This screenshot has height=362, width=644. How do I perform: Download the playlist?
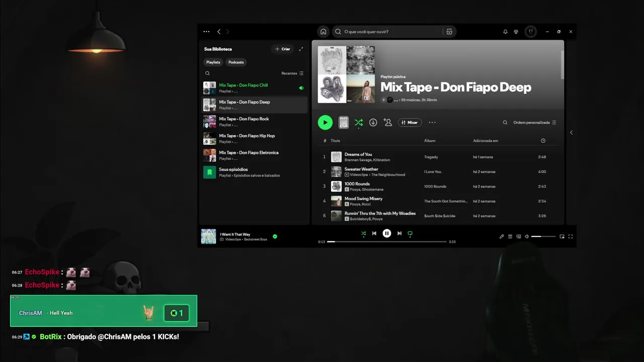pos(373,122)
